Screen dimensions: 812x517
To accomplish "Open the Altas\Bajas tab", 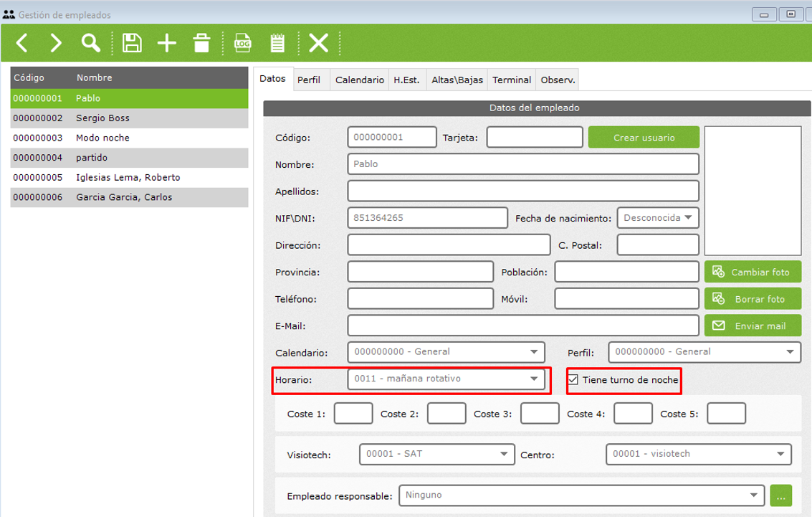I will coord(457,80).
